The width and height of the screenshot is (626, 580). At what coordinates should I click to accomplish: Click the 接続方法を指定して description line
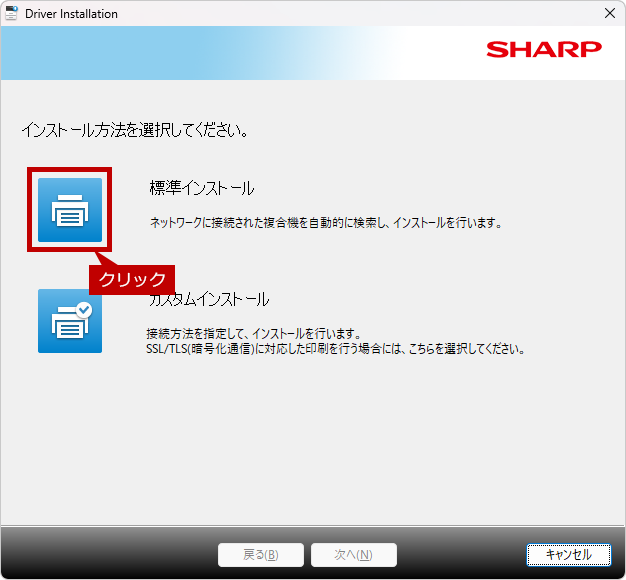(x=254, y=333)
